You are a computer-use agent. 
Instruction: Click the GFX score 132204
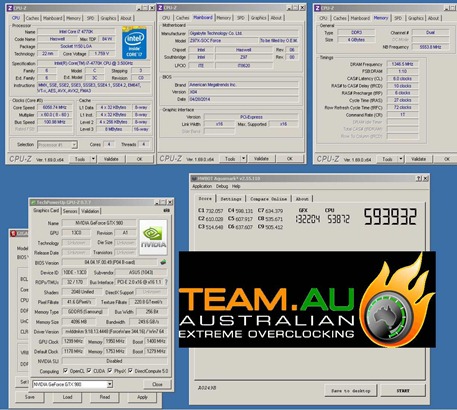tap(308, 219)
